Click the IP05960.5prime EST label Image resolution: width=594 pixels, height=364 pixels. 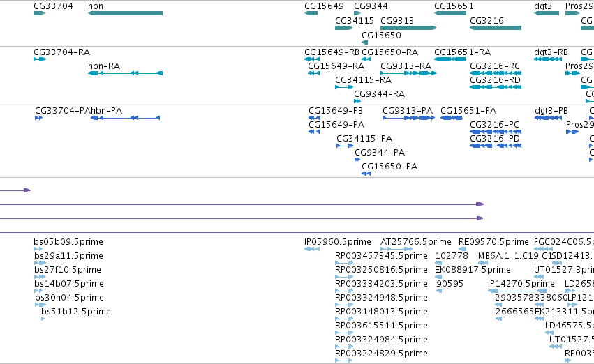point(338,242)
